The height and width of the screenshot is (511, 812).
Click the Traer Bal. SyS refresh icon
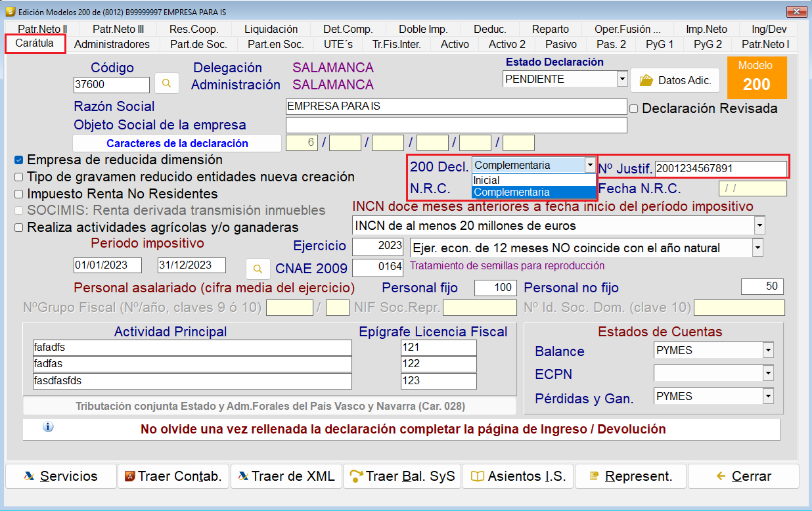point(355,476)
